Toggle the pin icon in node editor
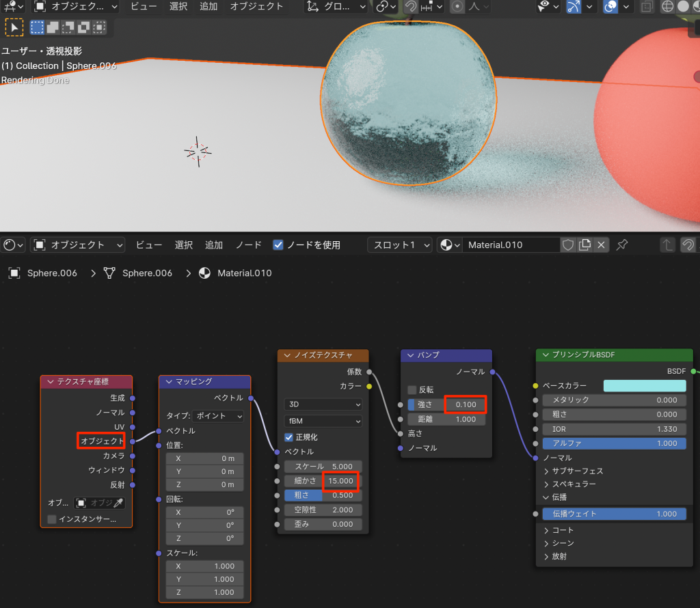This screenshot has width=700, height=608. [622, 245]
